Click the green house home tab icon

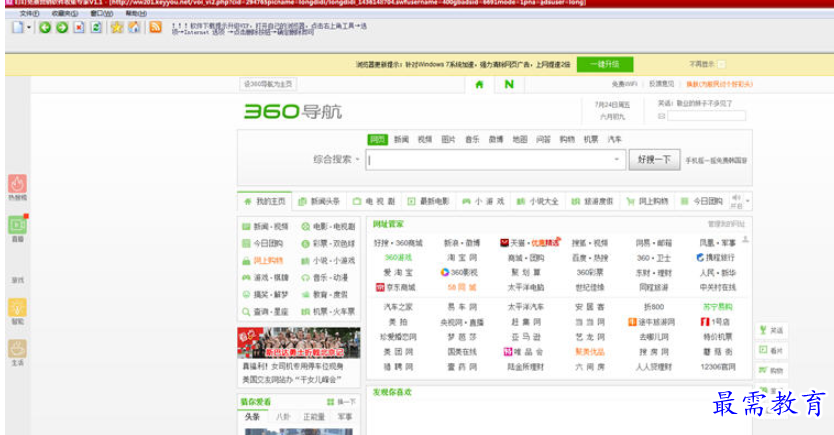click(479, 84)
